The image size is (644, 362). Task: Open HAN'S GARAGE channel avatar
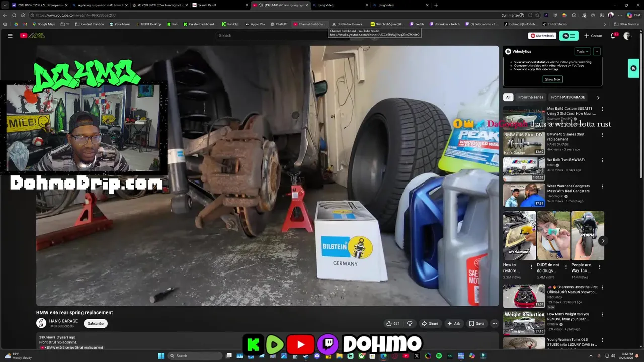pyautogui.click(x=41, y=323)
